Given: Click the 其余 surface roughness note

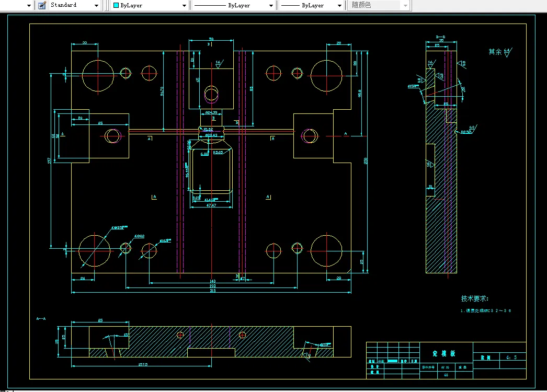Looking at the screenshot, I should [x=500, y=52].
